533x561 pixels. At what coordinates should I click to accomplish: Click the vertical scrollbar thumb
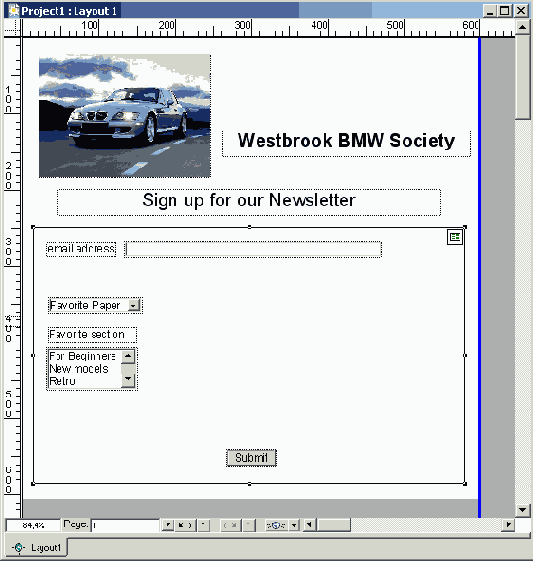[x=523, y=77]
